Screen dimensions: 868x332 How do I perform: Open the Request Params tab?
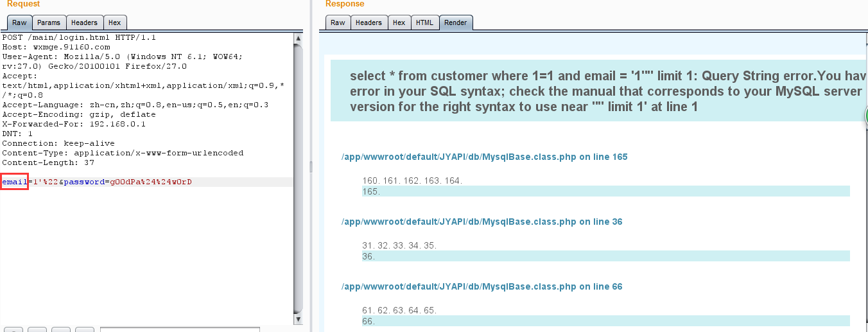[x=48, y=22]
